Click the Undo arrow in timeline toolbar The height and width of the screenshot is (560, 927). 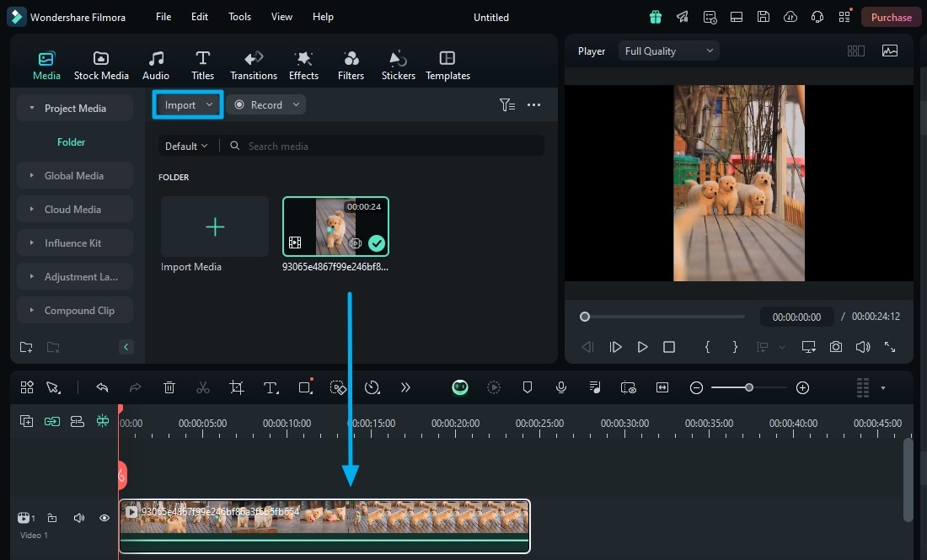click(102, 387)
